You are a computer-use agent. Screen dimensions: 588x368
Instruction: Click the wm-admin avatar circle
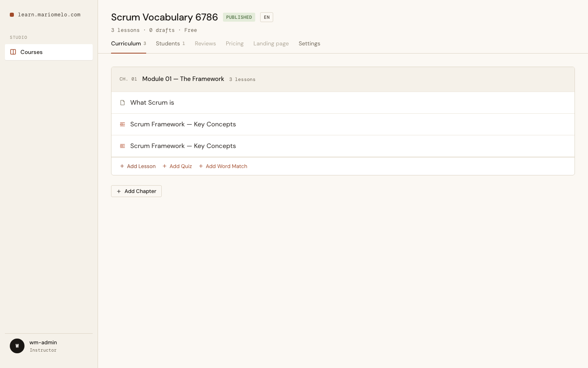(17, 346)
